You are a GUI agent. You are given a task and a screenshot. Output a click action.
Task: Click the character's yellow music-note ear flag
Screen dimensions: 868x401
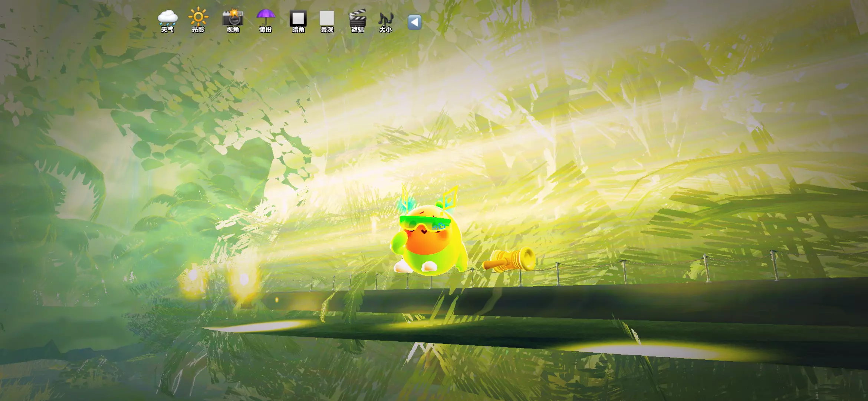point(450,199)
